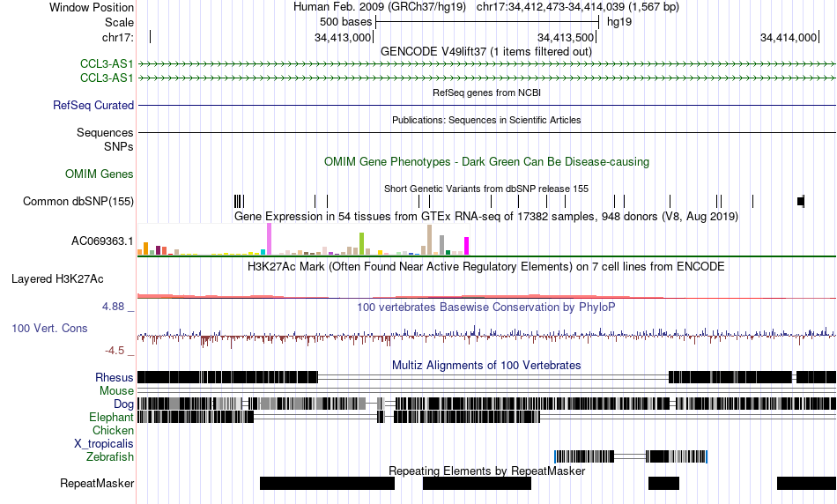Open the RefSeq genes from NCBI title
Viewport: 837px width, 504px height.
coord(486,93)
